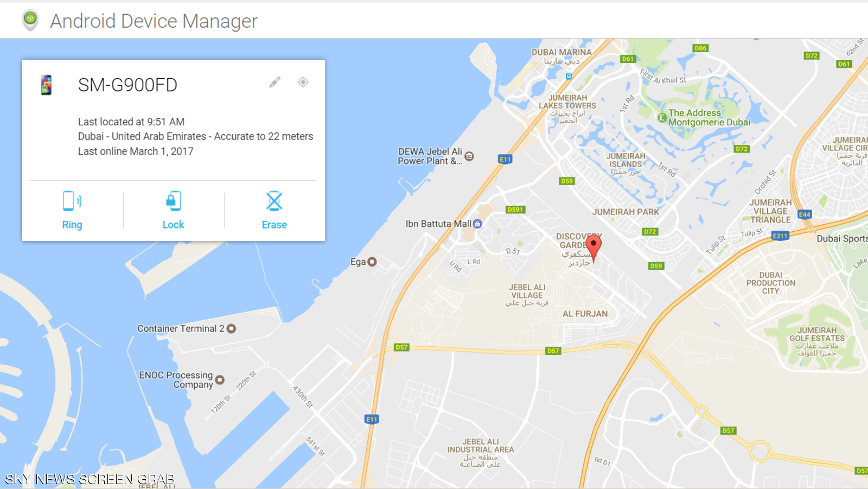Click the SM-G900FD phone thumbnail
Screen dimensions: 868x489
pyautogui.click(x=47, y=85)
